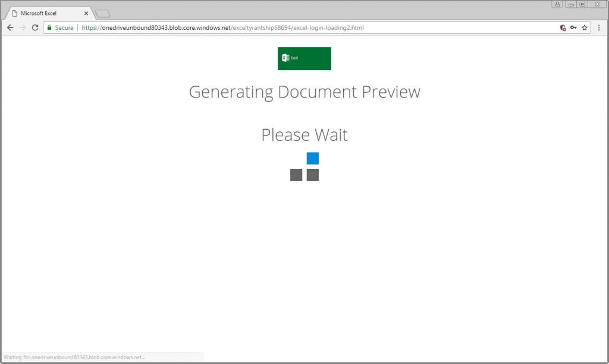Image resolution: width=609 pixels, height=364 pixels.
Task: Click the Please Wait text
Action: 304,135
